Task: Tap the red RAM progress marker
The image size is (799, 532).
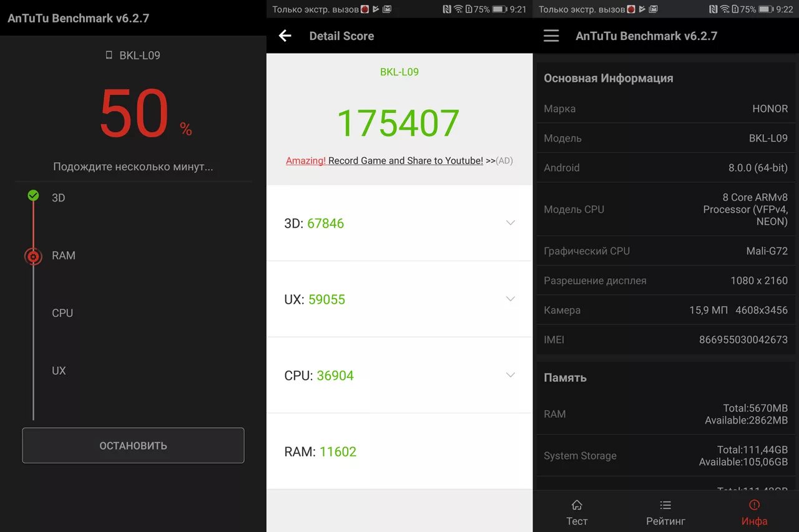Action: point(33,256)
